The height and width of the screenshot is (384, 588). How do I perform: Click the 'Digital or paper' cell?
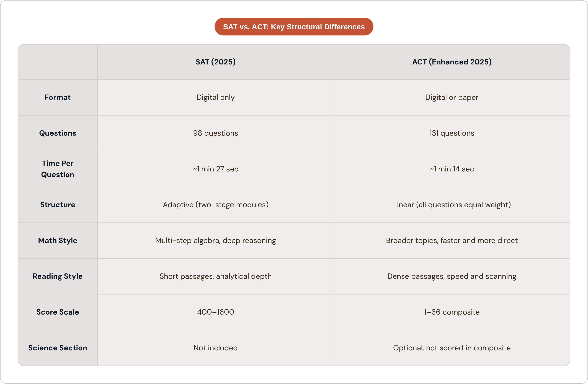(x=452, y=98)
